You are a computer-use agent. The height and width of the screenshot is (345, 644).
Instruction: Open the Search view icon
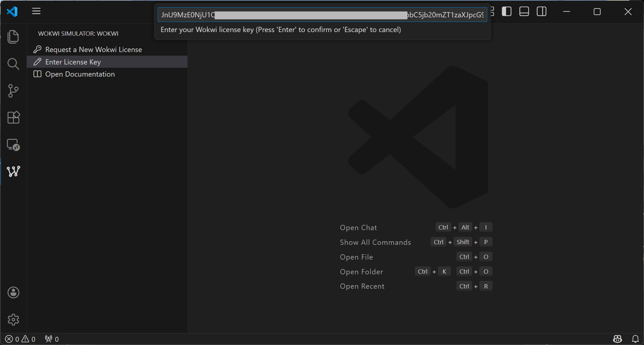(x=13, y=64)
